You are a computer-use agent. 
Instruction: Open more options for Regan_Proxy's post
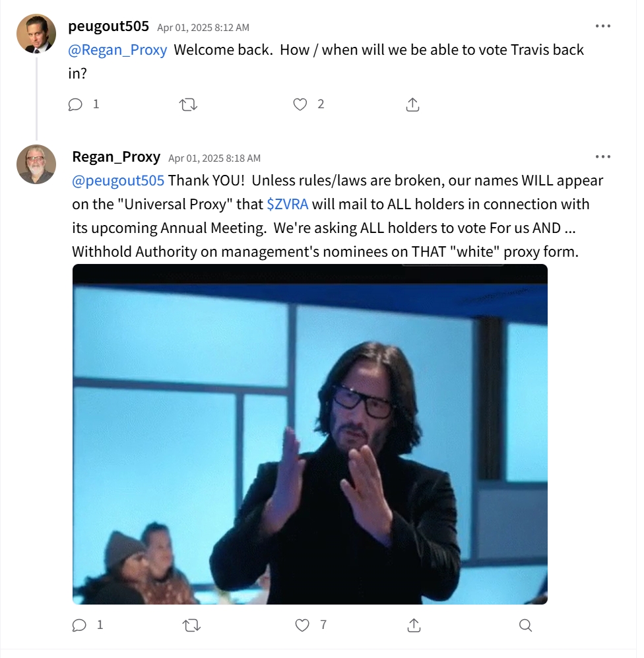pos(602,157)
